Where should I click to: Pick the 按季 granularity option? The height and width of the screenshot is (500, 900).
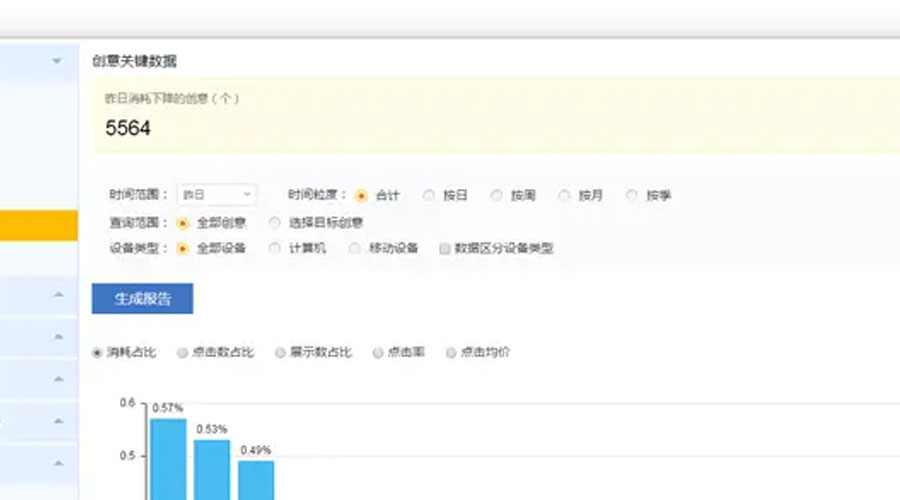[632, 196]
